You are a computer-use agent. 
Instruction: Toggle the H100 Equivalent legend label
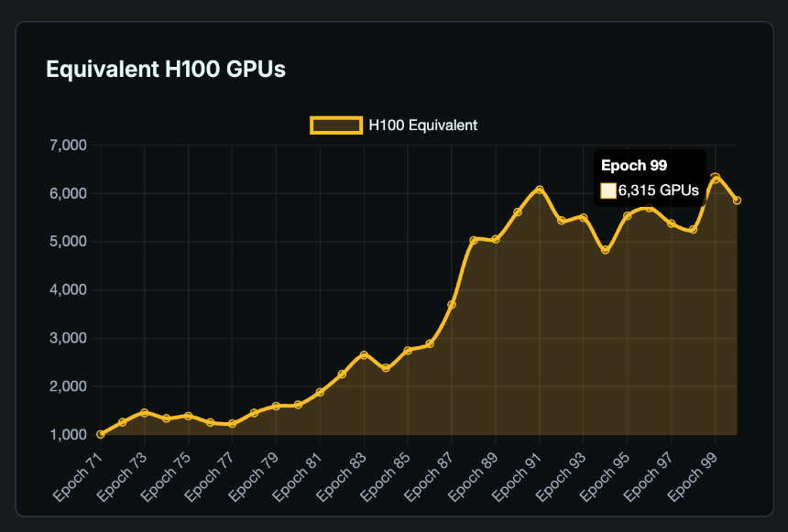point(422,125)
